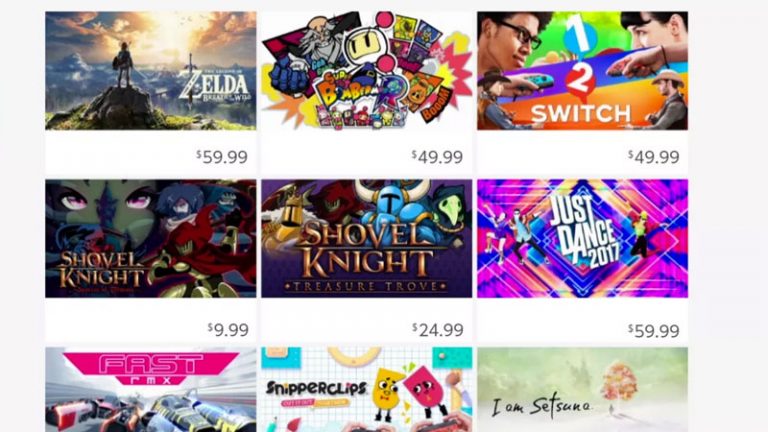Open the I am Setsuna tile
768x432 pixels.
coord(582,390)
